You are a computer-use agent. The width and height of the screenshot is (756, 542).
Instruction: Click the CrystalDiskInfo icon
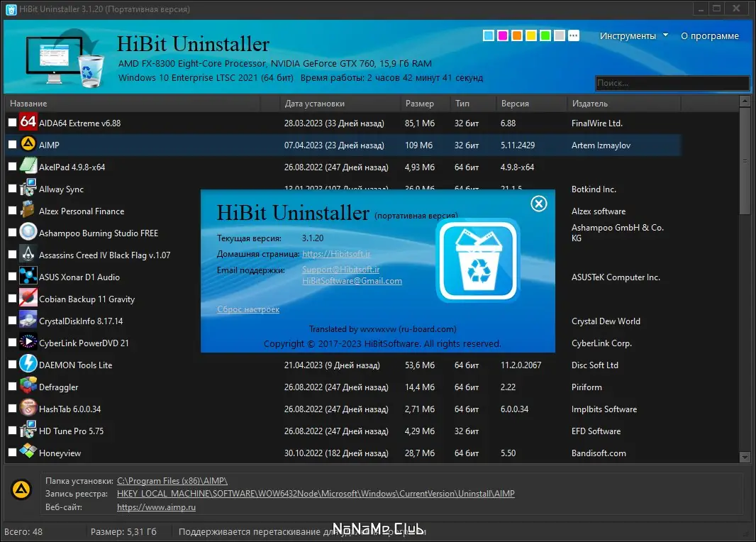coord(28,320)
